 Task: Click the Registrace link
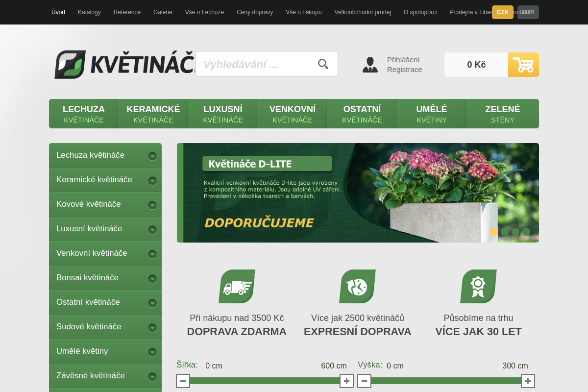(405, 70)
